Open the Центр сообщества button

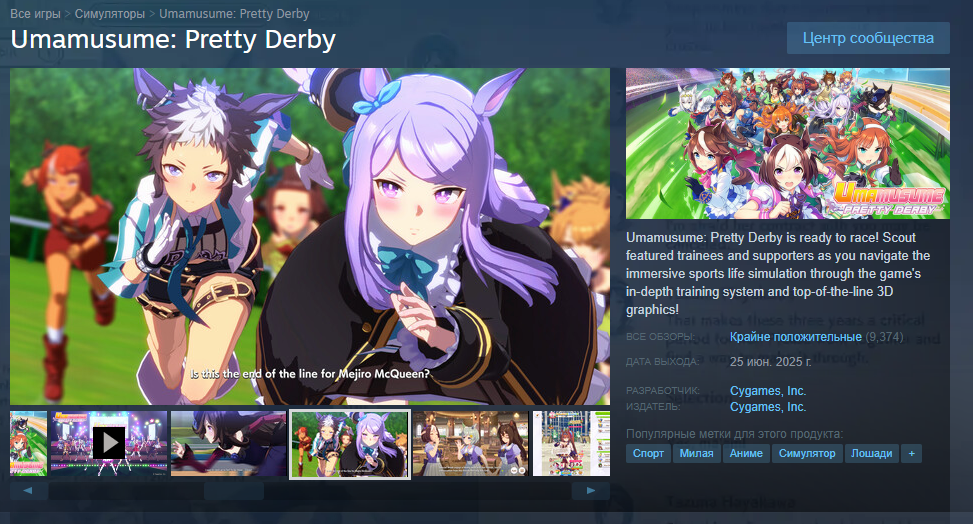click(868, 38)
